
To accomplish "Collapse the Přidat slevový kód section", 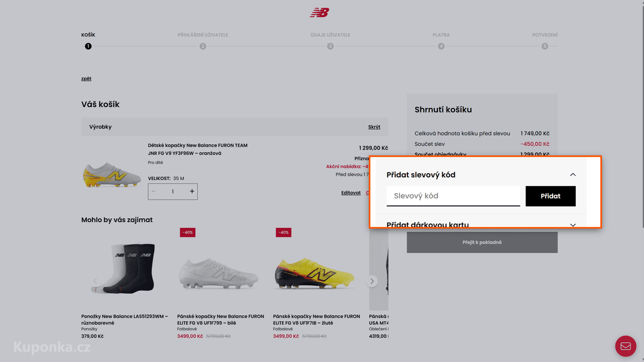I will [x=573, y=175].
